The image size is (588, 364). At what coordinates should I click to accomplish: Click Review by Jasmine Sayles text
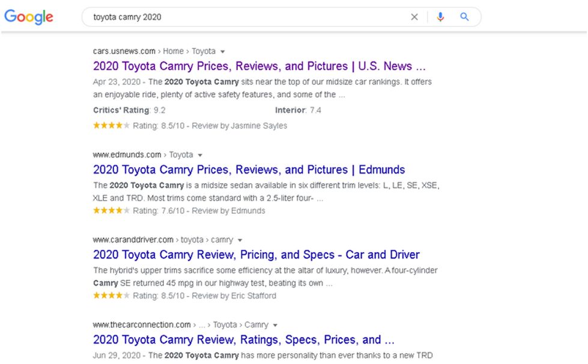[x=239, y=126]
